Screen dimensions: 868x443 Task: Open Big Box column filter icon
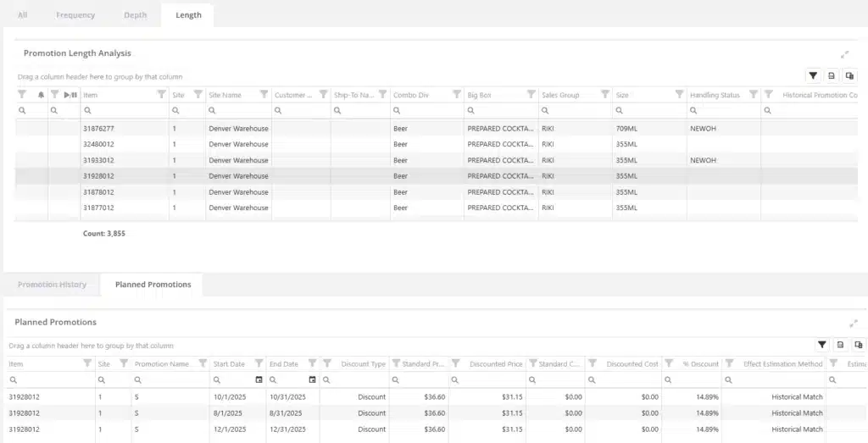point(531,95)
